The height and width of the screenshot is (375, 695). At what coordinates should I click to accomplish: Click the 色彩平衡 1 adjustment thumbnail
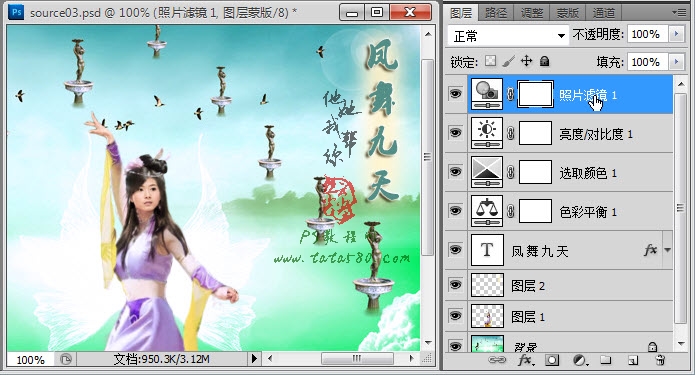[487, 211]
